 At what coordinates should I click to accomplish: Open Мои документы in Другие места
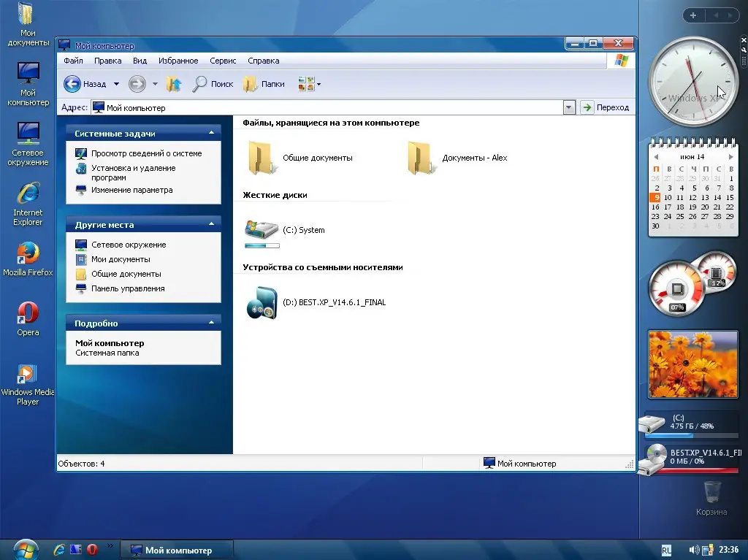pyautogui.click(x=121, y=259)
